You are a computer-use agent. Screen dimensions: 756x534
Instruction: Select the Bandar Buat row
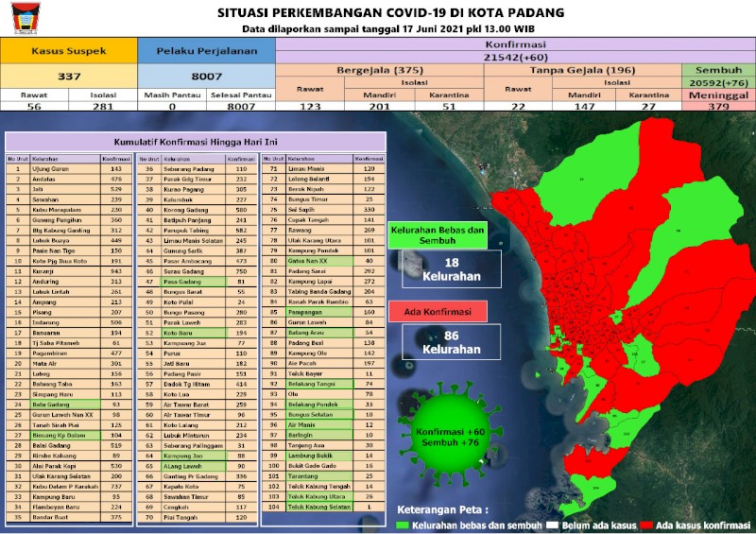click(x=69, y=517)
